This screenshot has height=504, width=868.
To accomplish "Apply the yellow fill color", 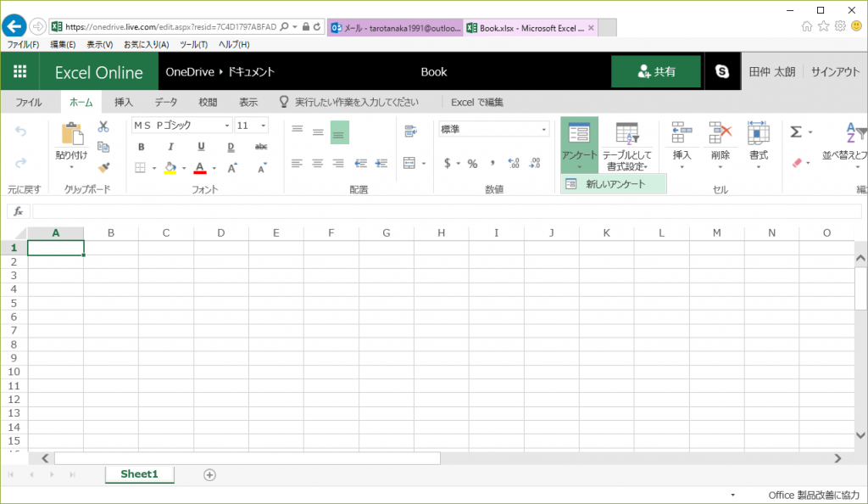I will 170,168.
